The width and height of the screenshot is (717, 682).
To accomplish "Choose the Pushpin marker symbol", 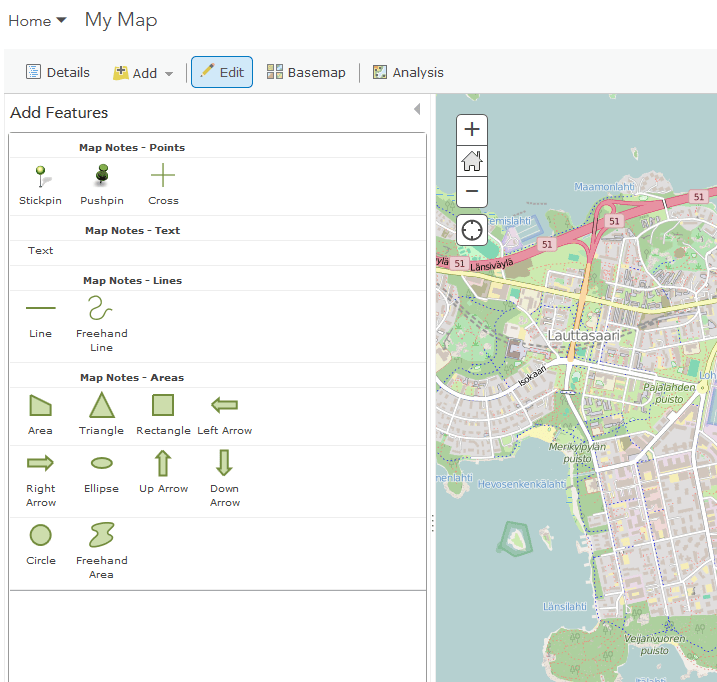I will [x=101, y=178].
